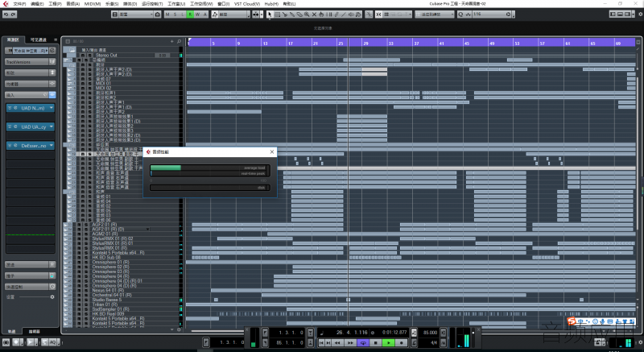This screenshot has width=644, height=352.
Task: Click the Record transport button
Action: pos(401,342)
